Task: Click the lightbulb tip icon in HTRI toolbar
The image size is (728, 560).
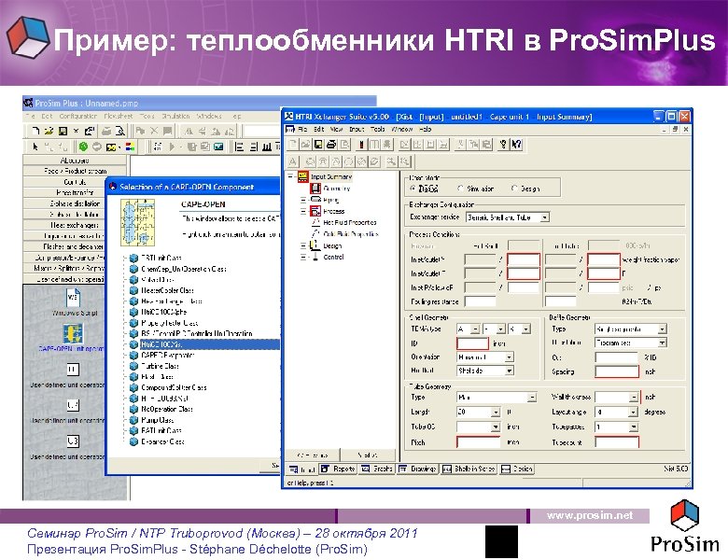Action: coord(503,145)
